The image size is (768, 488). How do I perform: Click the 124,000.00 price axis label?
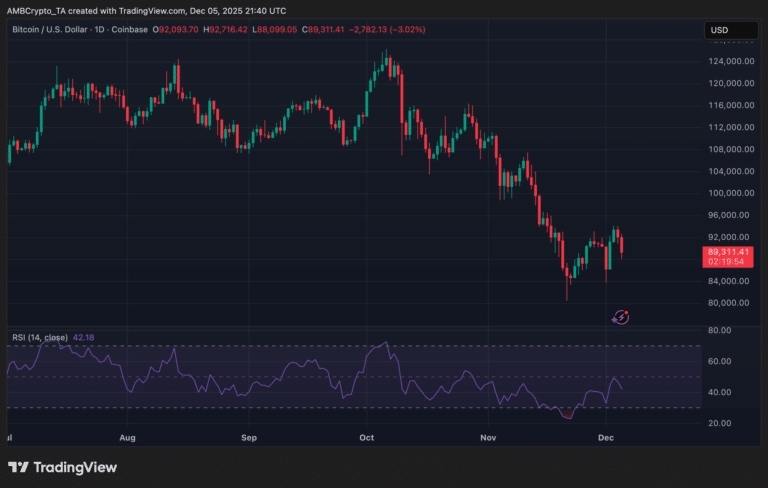pos(731,61)
